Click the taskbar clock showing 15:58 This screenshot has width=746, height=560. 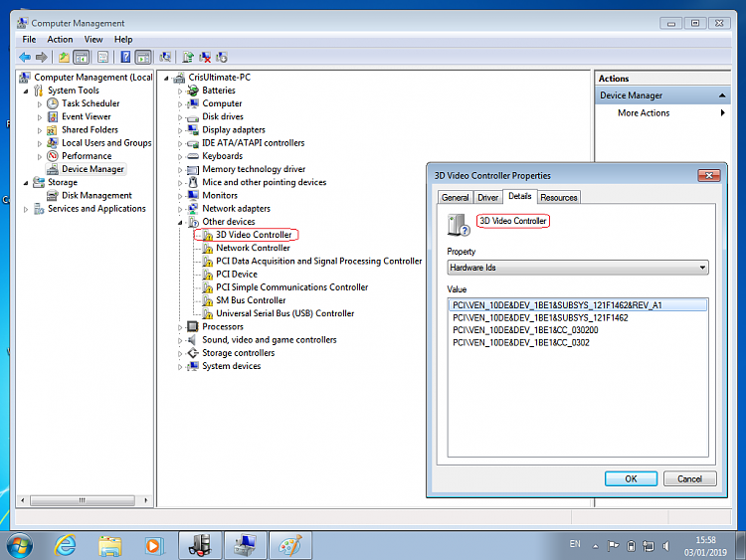click(x=705, y=546)
